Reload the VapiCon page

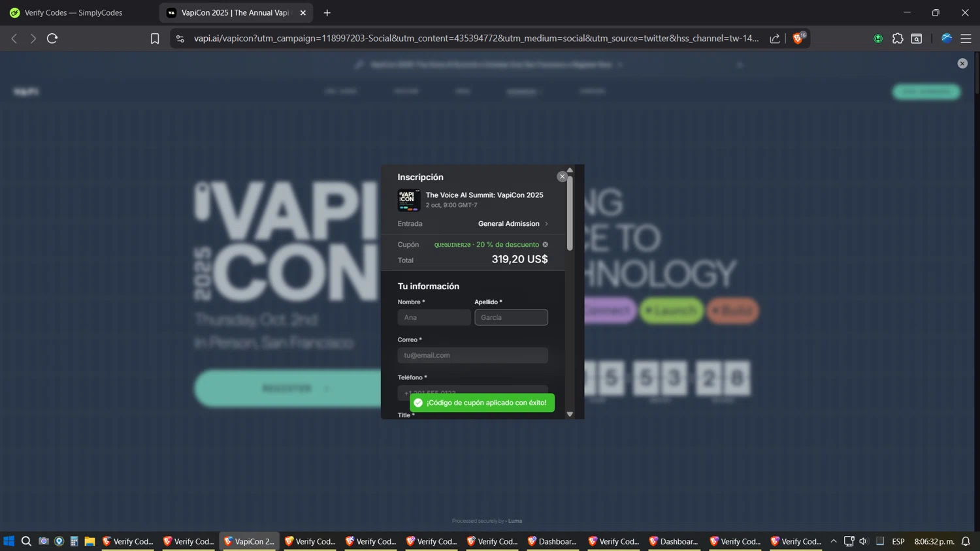pos(52,39)
